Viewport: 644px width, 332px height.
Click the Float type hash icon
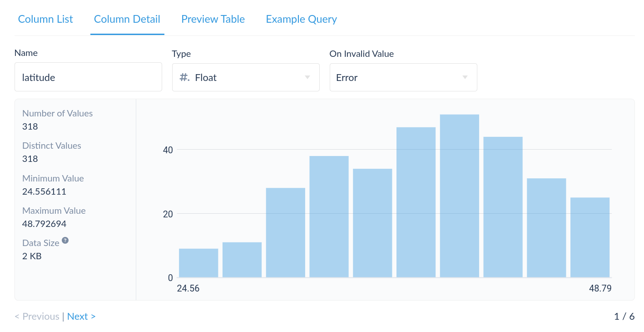coord(184,77)
